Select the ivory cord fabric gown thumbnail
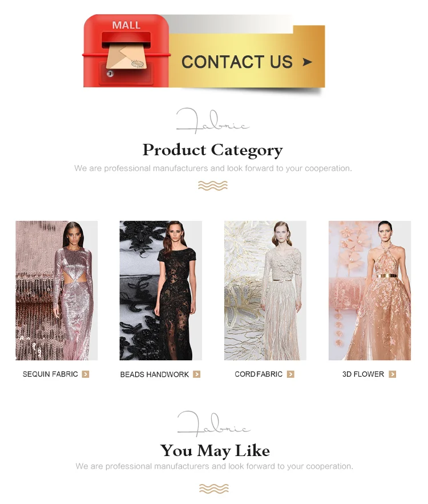 tap(265, 291)
